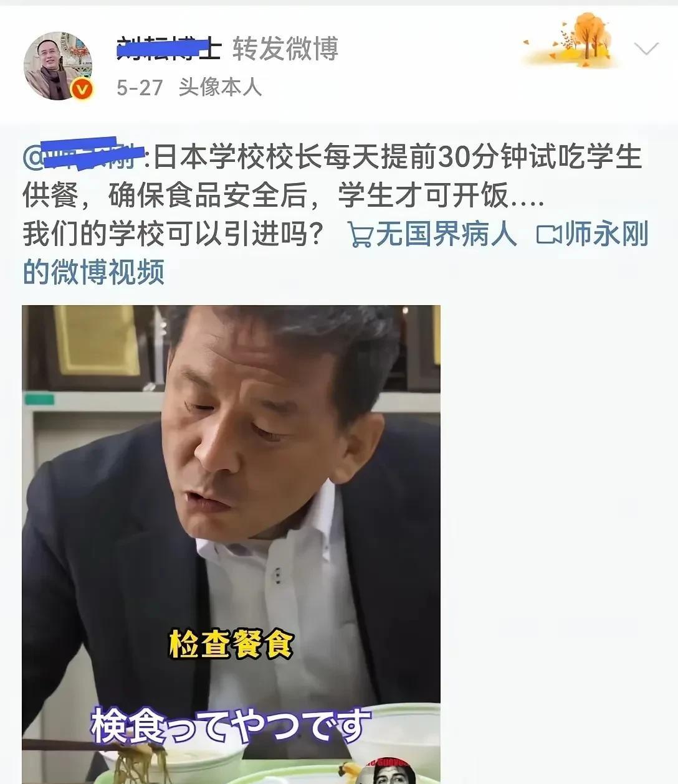This screenshot has width=678, height=784.
Task: Open the scribbled username ending in 士
Action: (168, 49)
